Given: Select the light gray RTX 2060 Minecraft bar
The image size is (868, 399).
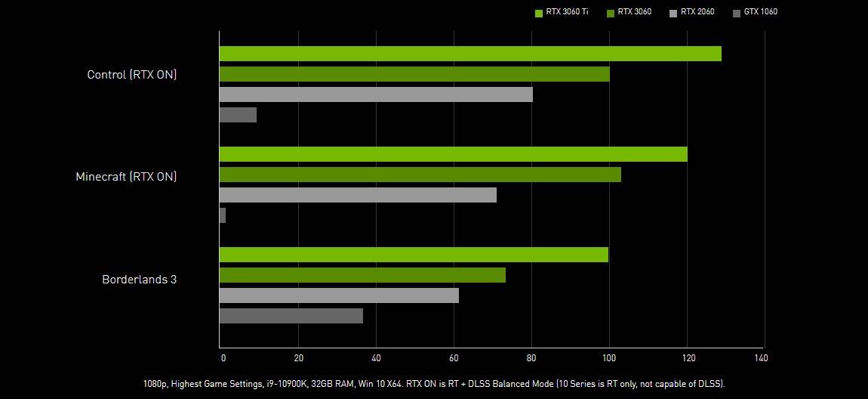Looking at the screenshot, I should 358,195.
